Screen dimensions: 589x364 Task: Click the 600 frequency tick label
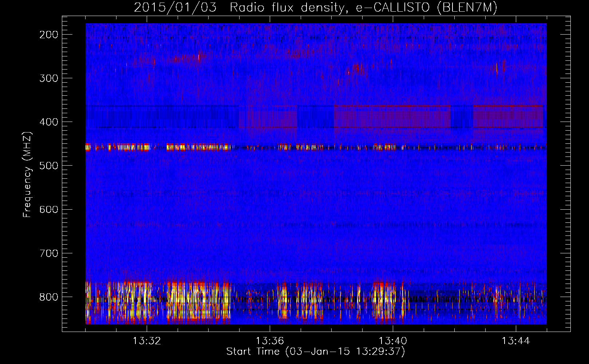[49, 209]
